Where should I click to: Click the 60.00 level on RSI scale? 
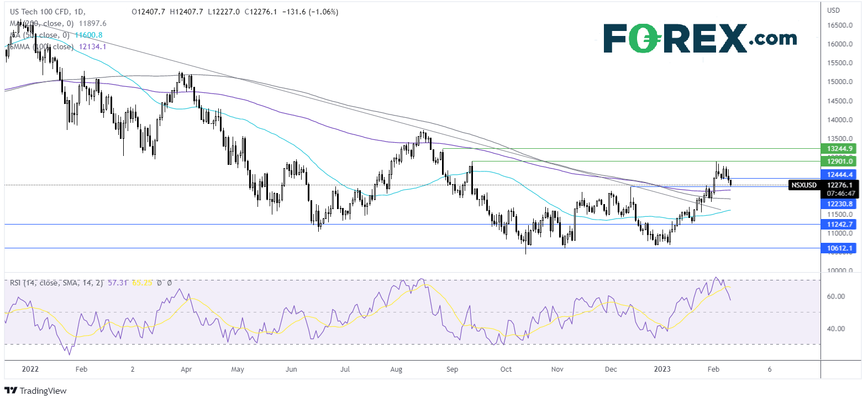835,296
